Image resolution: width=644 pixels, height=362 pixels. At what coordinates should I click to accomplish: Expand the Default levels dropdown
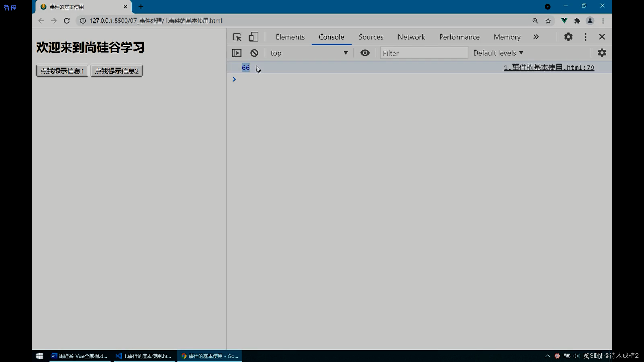point(498,53)
